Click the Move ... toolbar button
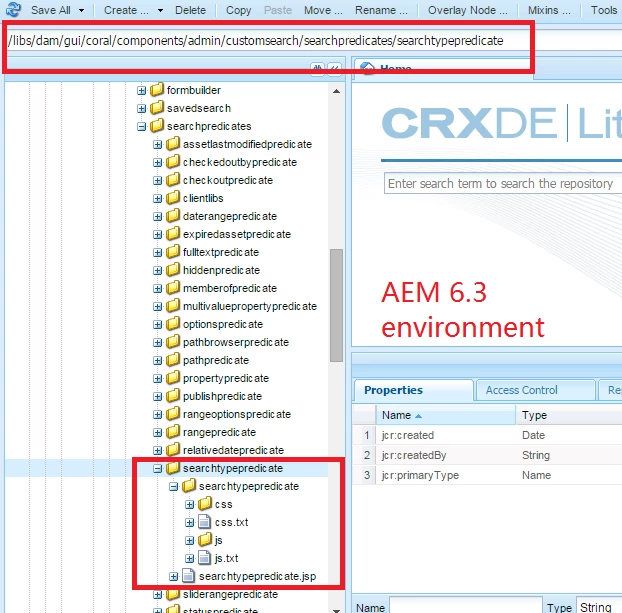This screenshot has height=613, width=622. [x=323, y=10]
